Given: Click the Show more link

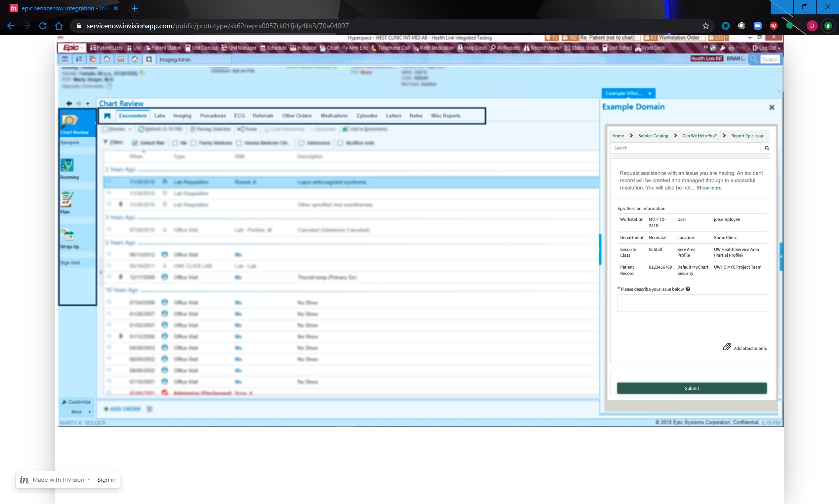Looking at the screenshot, I should [x=709, y=188].
